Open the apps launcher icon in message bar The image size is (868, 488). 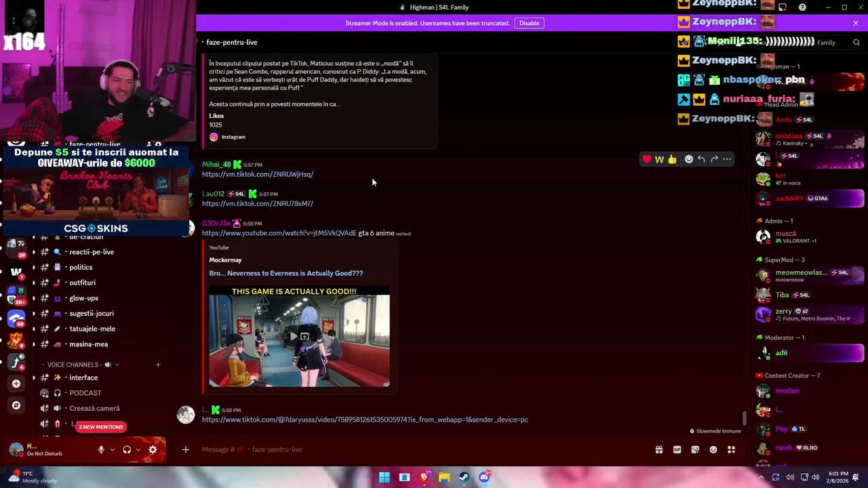pyautogui.click(x=732, y=449)
